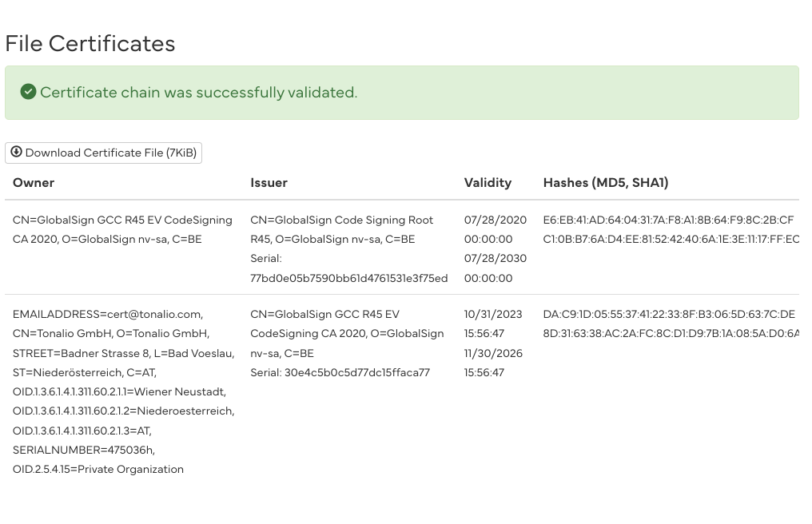Click the Owner column header
Screen dimensions: 812x524
pyautogui.click(x=34, y=182)
